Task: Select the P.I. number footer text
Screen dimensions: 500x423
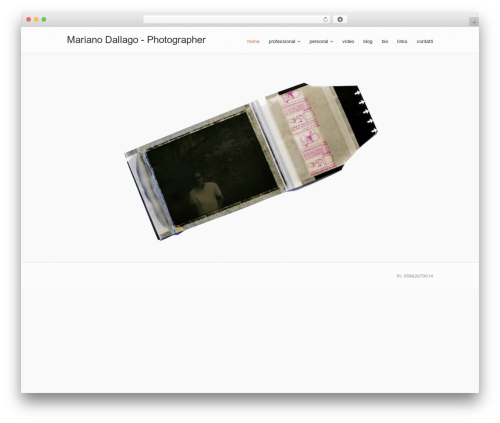Action: 415,276
